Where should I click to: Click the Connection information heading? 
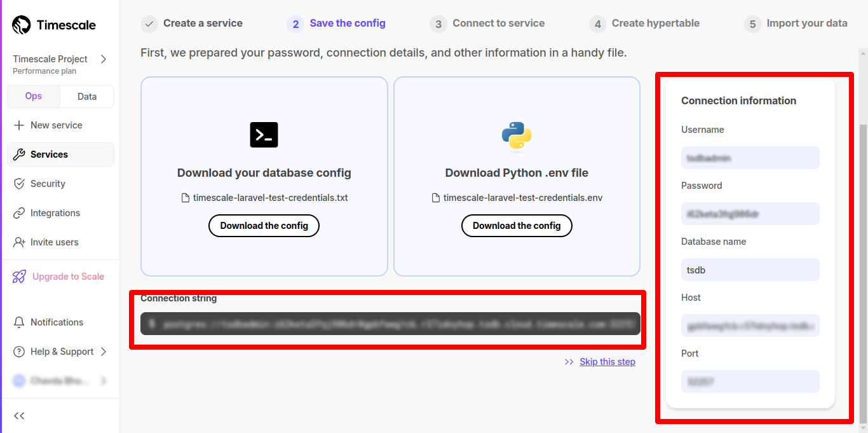coord(738,100)
